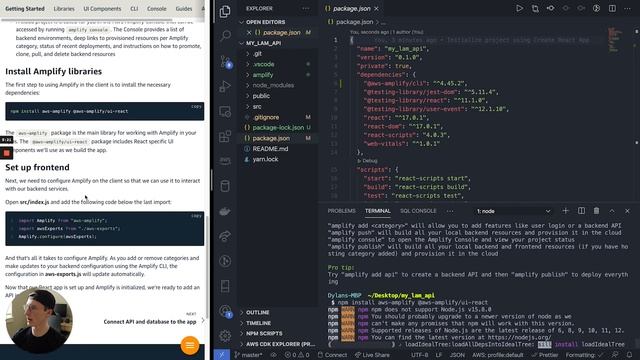Switch to the SQL CONSOLE panel tab
The width and height of the screenshot is (640, 360).
pos(418,211)
